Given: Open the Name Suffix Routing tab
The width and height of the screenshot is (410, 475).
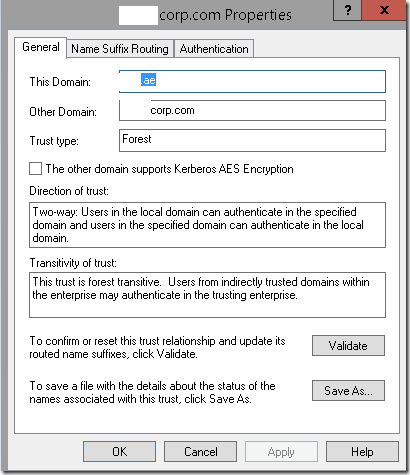Looking at the screenshot, I should pyautogui.click(x=120, y=49).
